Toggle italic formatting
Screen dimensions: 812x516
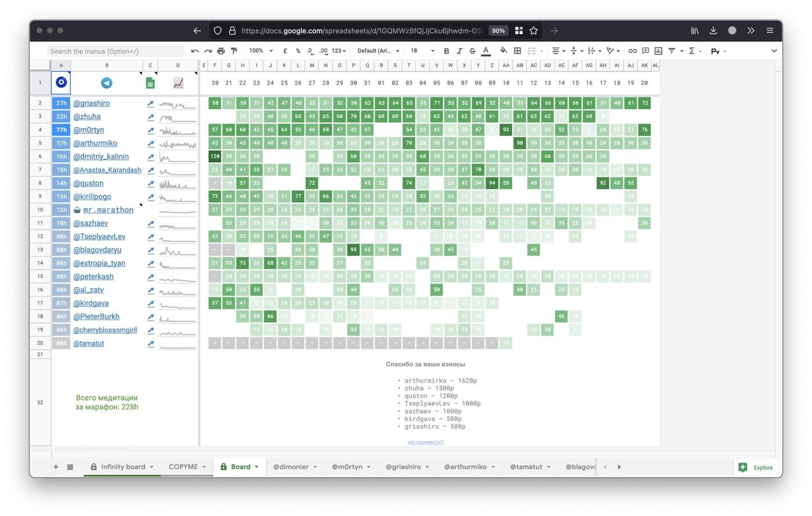pyautogui.click(x=459, y=51)
